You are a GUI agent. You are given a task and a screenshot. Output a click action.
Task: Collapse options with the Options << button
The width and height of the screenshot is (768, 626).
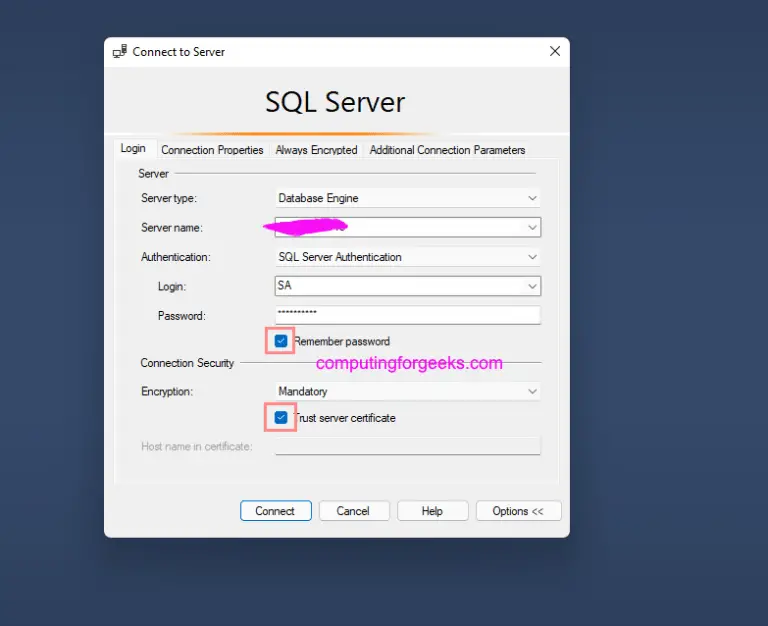coord(518,511)
